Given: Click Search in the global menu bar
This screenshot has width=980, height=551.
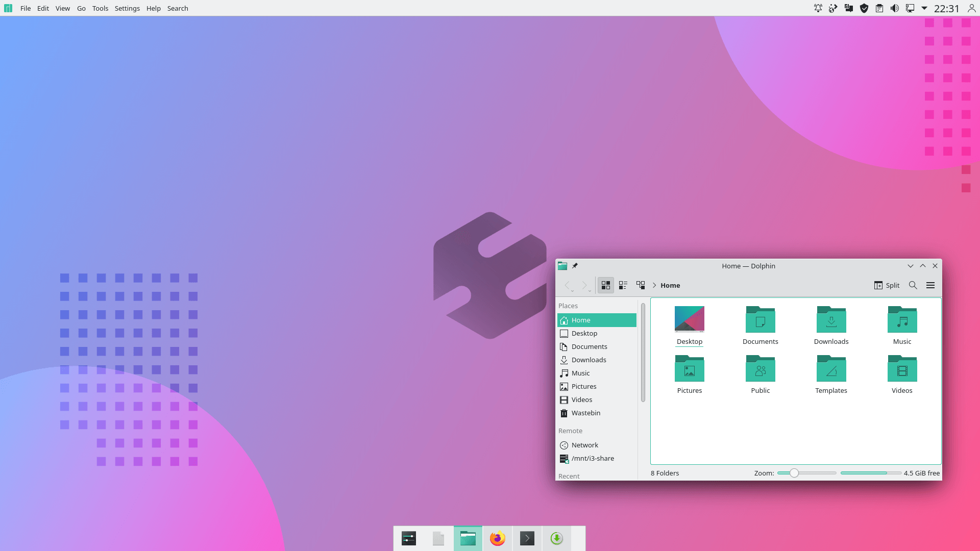Looking at the screenshot, I should (178, 8).
